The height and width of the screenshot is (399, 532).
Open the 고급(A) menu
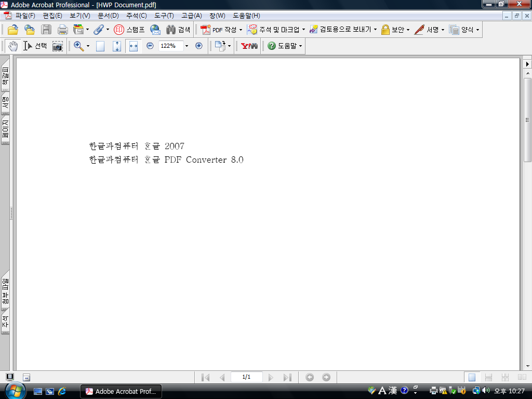191,16
